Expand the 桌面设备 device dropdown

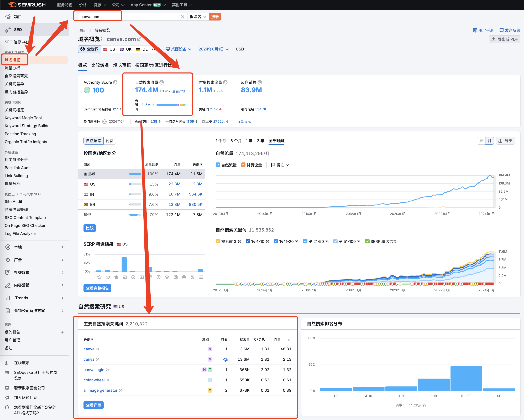(179, 49)
